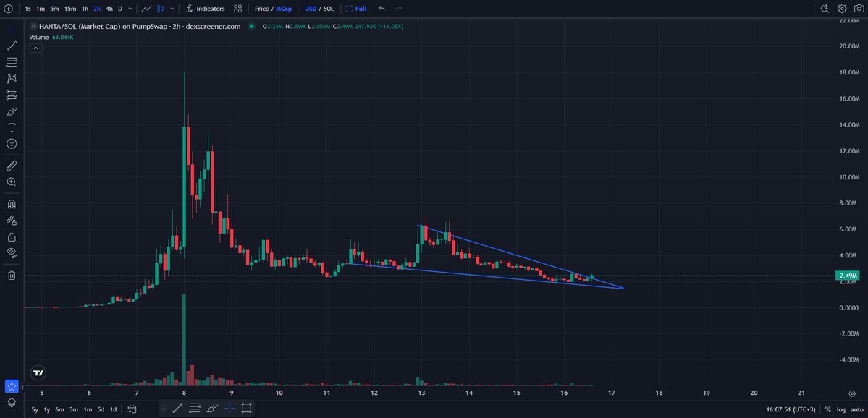Open the Indicators dialog
Image resolution: width=868 pixels, height=418 pixels.
[206, 9]
